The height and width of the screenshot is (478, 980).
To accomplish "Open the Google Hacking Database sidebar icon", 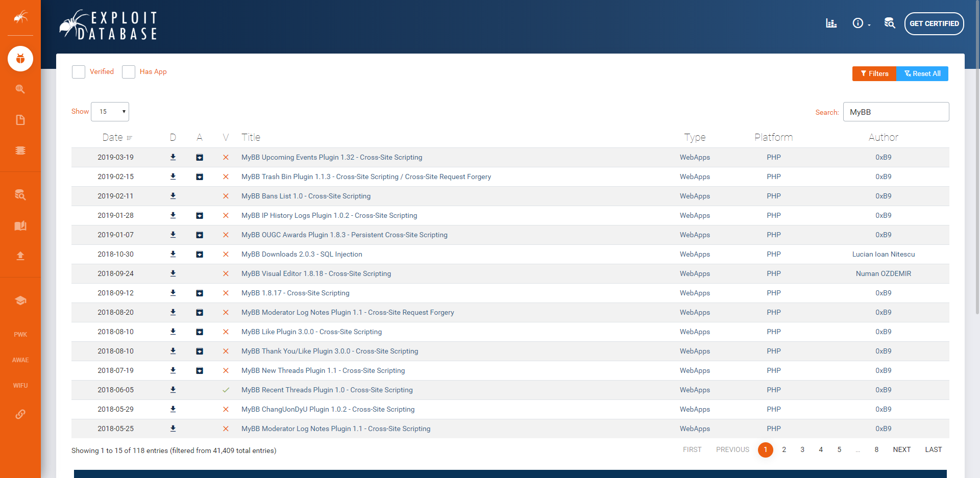I will [20, 89].
